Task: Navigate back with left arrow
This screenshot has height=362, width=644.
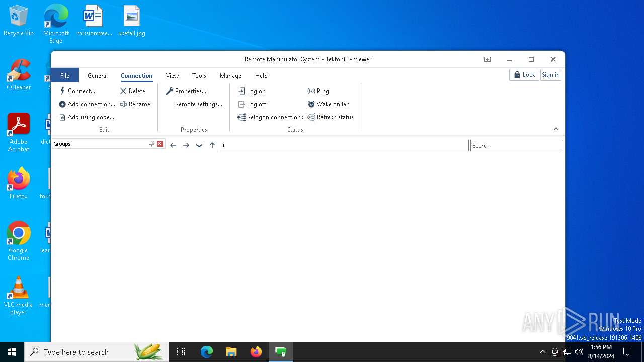Action: [173, 145]
